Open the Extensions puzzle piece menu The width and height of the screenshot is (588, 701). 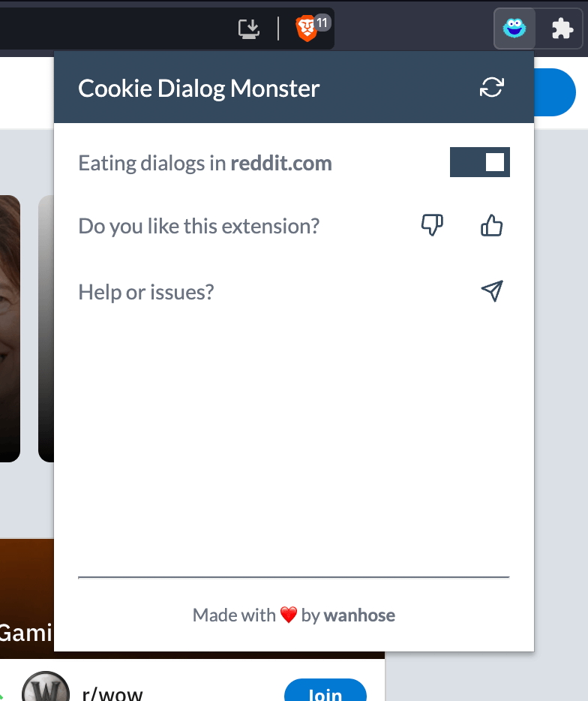(x=562, y=29)
